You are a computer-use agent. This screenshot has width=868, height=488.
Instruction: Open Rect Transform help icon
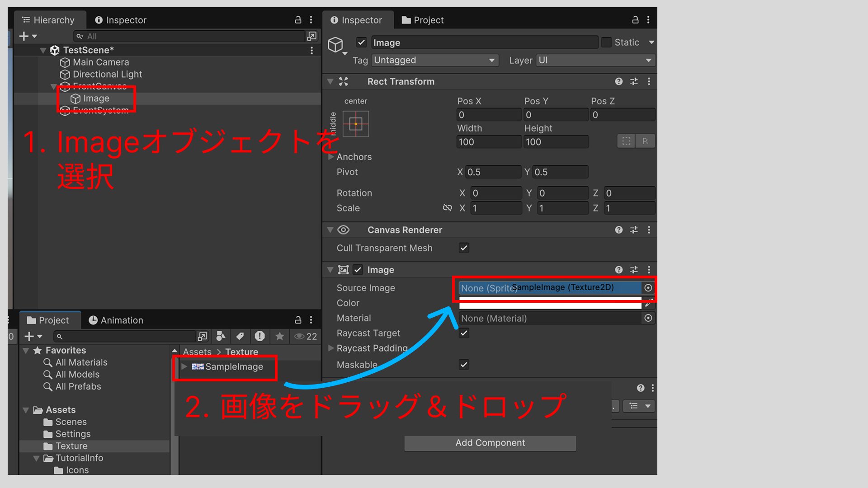pyautogui.click(x=618, y=81)
